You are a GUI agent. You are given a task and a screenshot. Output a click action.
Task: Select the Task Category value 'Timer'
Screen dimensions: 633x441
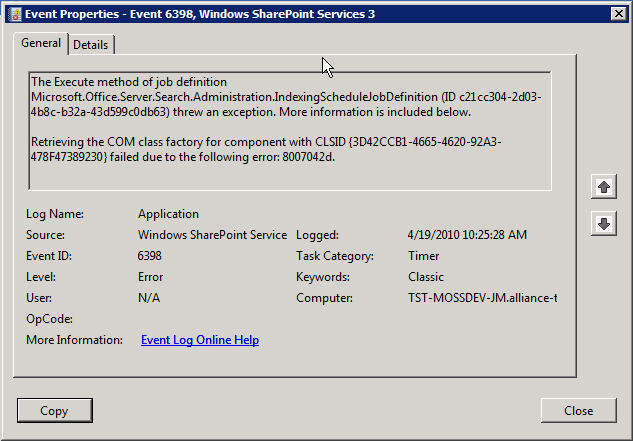[424, 256]
